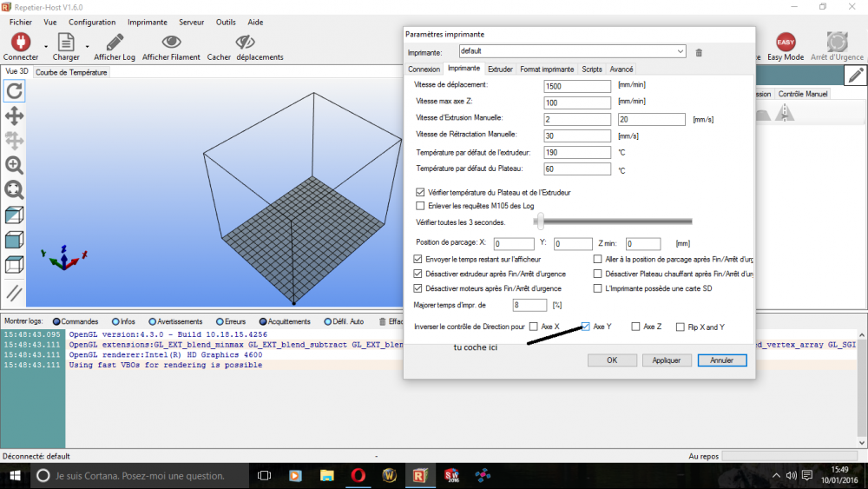
Task: Check Flip X and Y checkbox
Action: [681, 327]
